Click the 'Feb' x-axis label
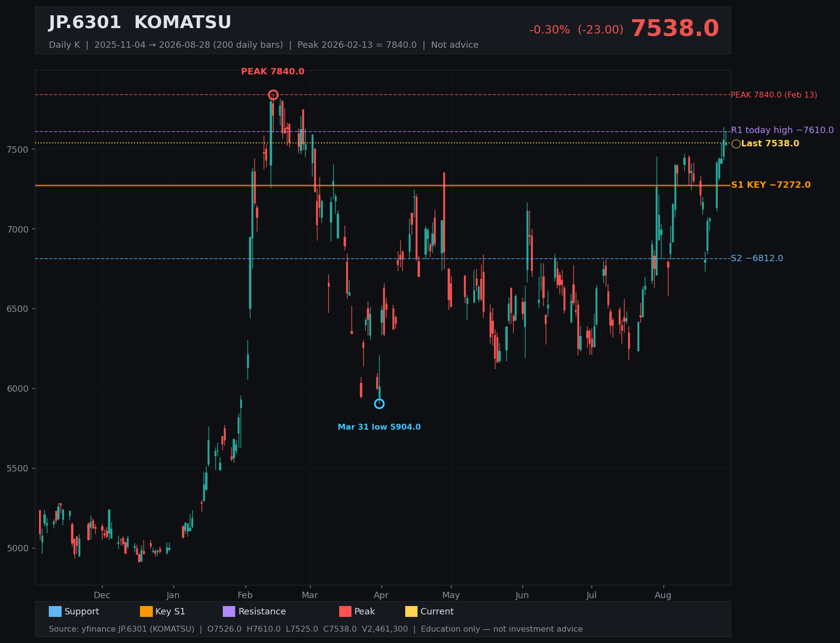The width and height of the screenshot is (840, 643). click(x=245, y=595)
